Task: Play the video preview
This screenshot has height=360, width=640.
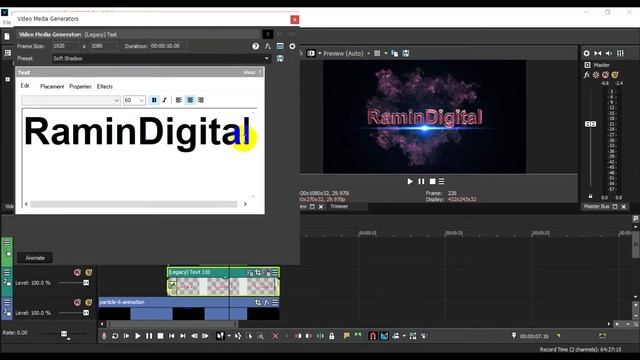Action: click(410, 181)
